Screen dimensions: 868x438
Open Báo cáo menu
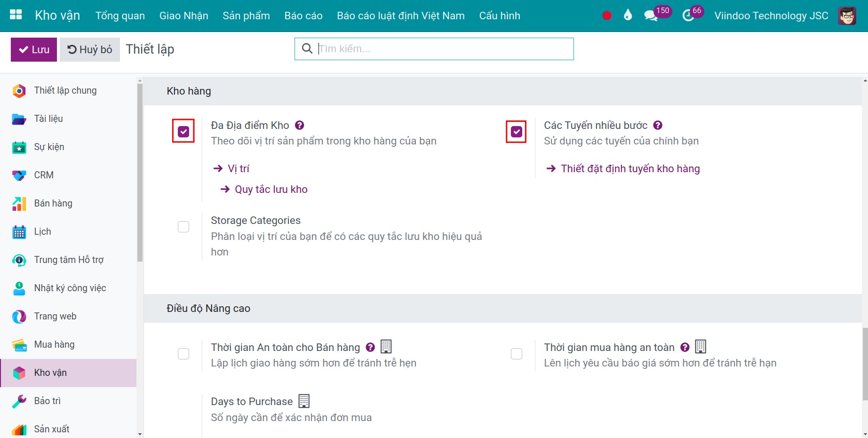tap(303, 16)
